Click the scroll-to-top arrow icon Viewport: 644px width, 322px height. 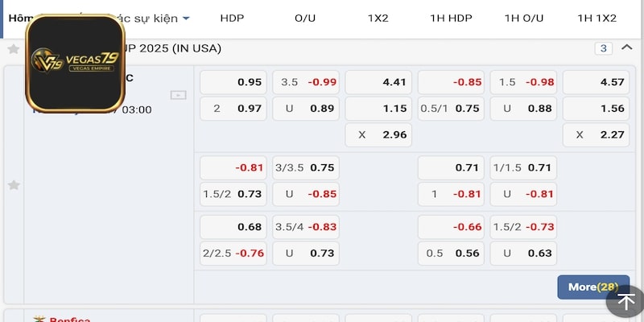point(625,302)
